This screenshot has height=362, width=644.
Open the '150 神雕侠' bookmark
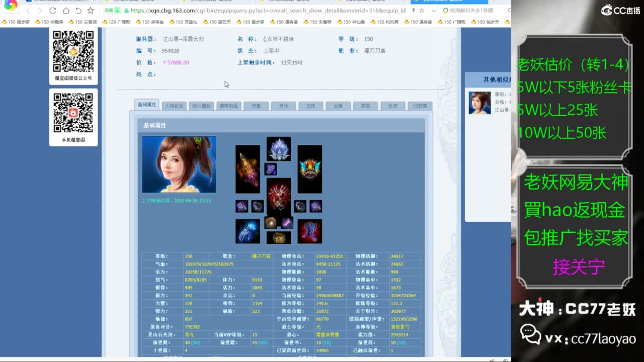[x=48, y=22]
